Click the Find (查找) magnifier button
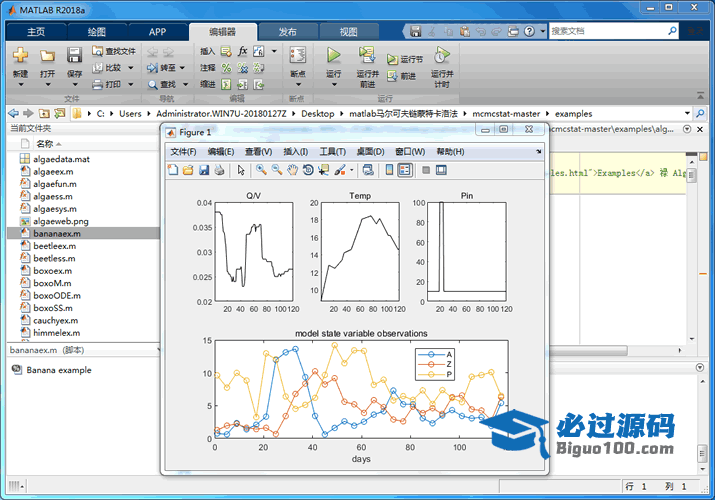Screen dimensions: 715x500 tap(162, 84)
